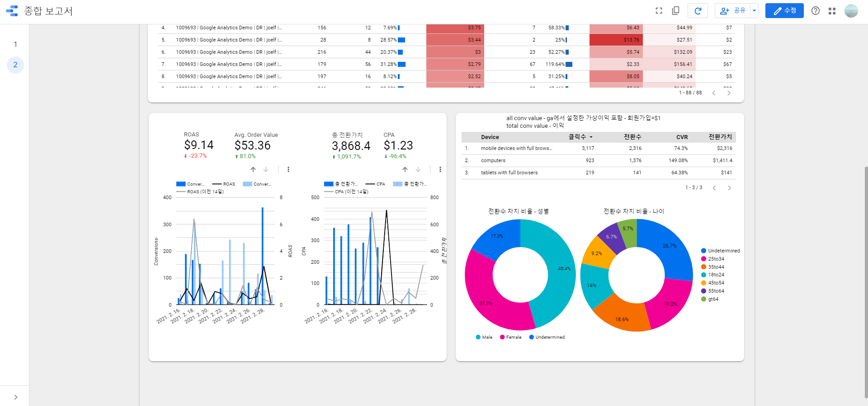Drill up in the ROAS chart

pyautogui.click(x=253, y=170)
